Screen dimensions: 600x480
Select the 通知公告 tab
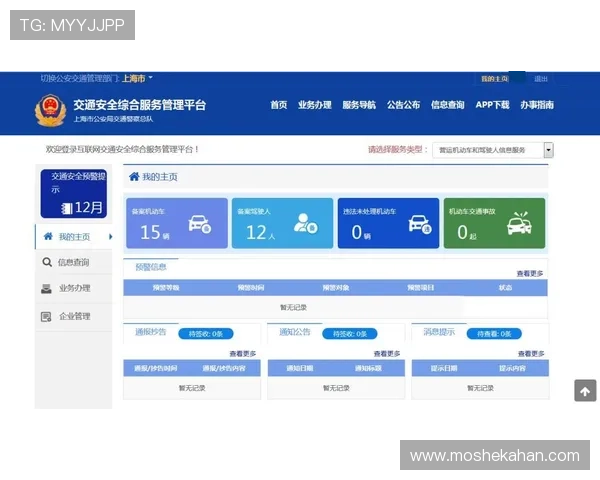295,332
